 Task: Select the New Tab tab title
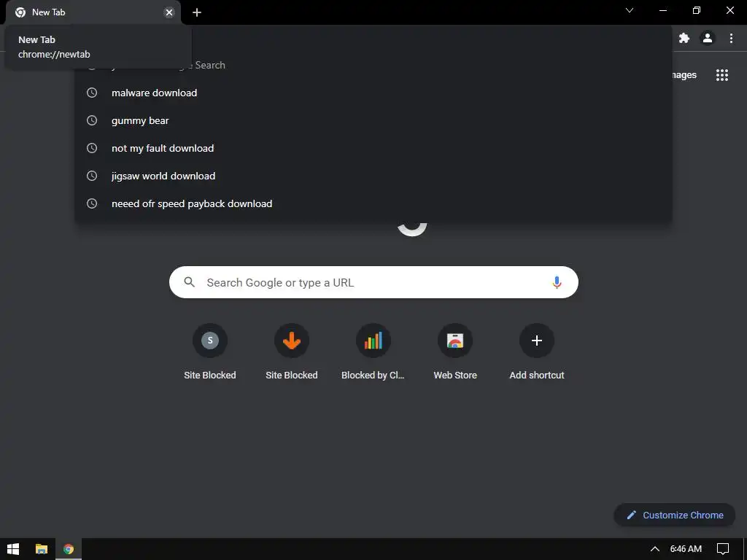49,12
